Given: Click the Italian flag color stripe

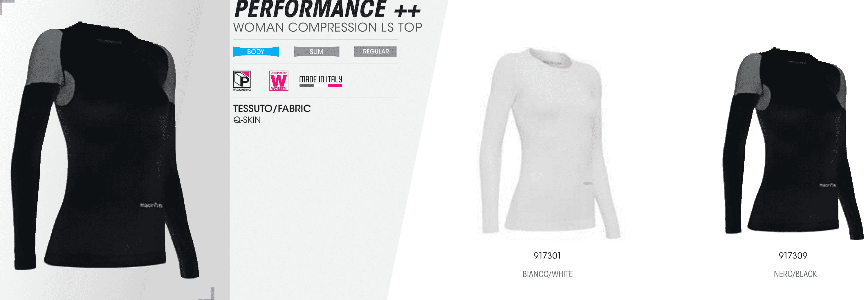Looking at the screenshot, I should (x=321, y=86).
